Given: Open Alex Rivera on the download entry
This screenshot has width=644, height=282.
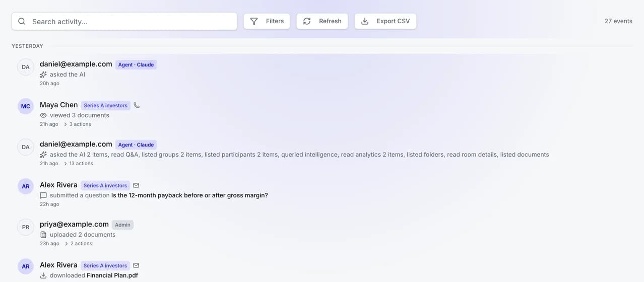Looking at the screenshot, I should click(x=59, y=265).
